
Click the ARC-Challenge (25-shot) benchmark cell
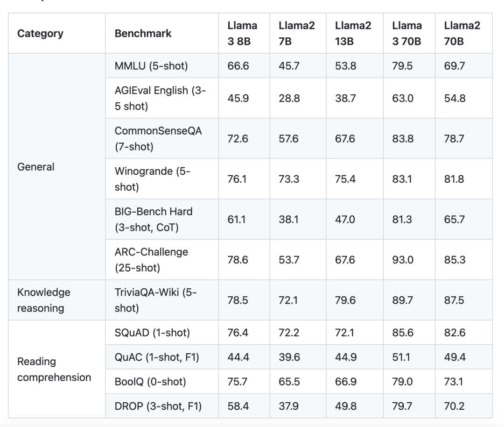(x=151, y=260)
